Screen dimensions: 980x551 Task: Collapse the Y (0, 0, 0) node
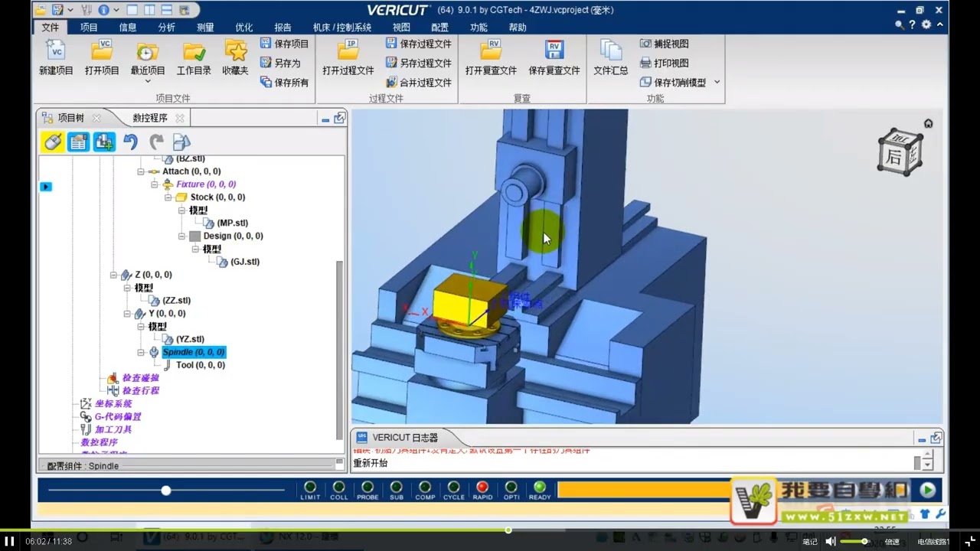[x=127, y=314]
